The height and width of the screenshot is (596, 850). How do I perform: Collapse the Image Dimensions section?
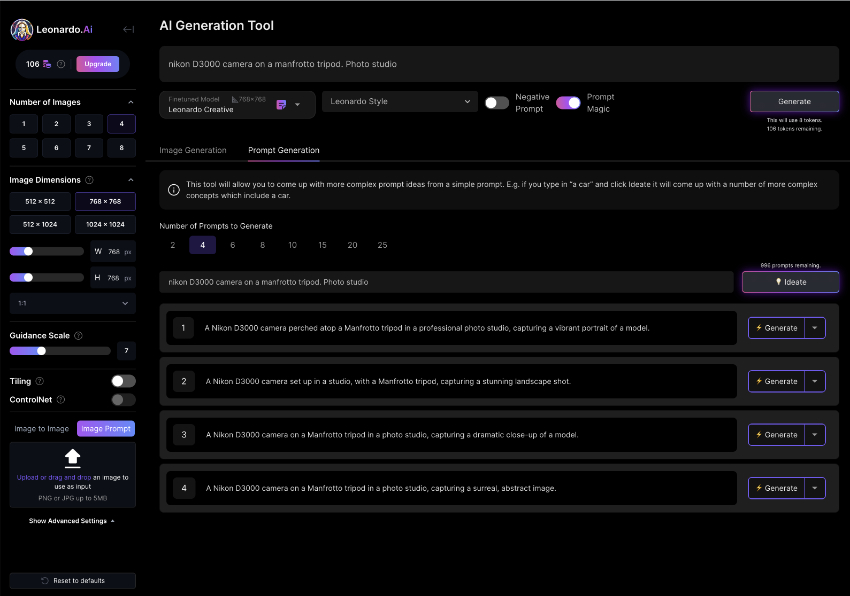click(x=131, y=180)
